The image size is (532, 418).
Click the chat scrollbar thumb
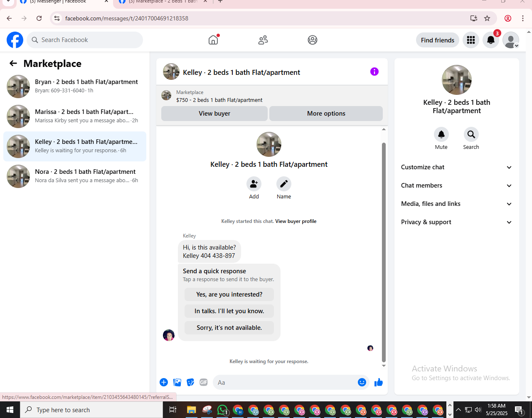(384, 252)
